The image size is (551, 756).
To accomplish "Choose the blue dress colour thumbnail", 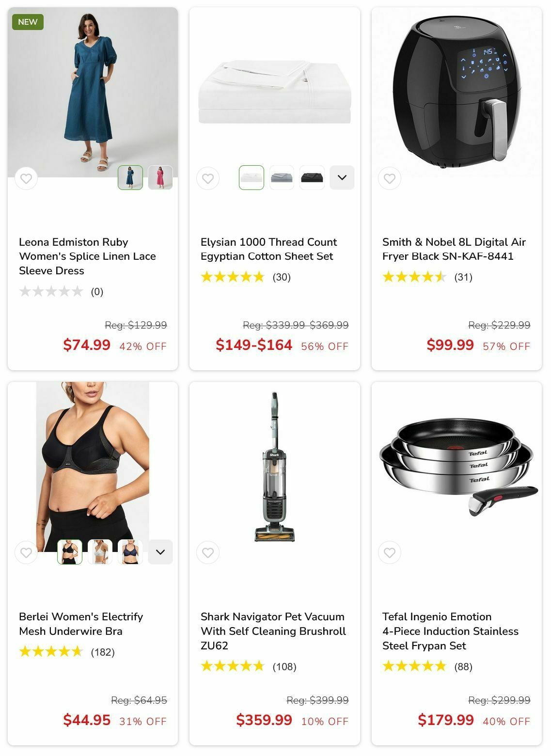I will coord(130,177).
